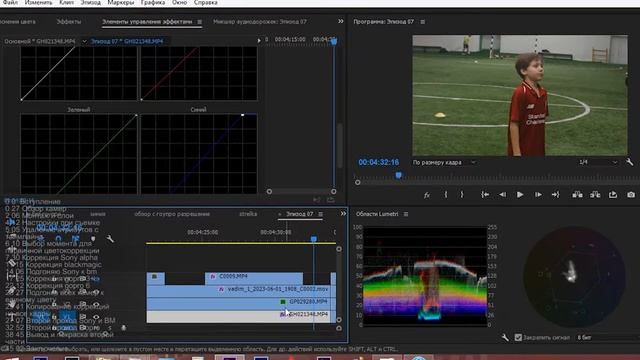Image resolution: width=640 pixels, height=360 pixels.
Task: Click the Effect Controls vertical scrollbar
Action: click(340, 145)
